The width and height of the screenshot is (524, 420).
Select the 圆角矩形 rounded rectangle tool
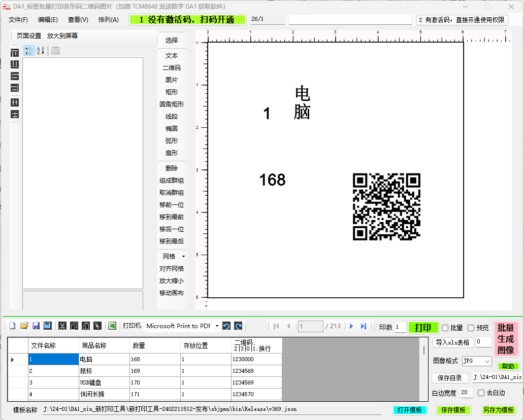click(172, 104)
